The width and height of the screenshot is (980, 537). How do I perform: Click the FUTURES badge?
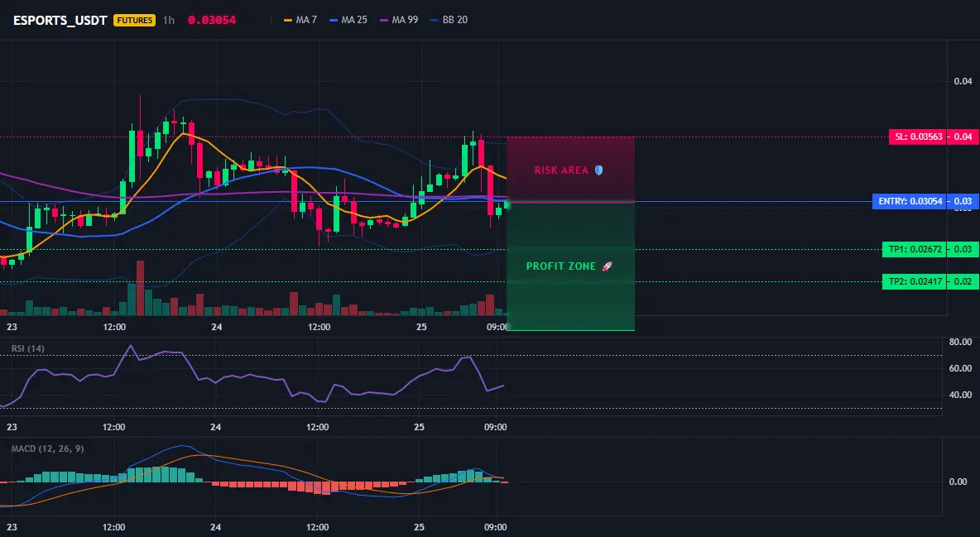134,20
